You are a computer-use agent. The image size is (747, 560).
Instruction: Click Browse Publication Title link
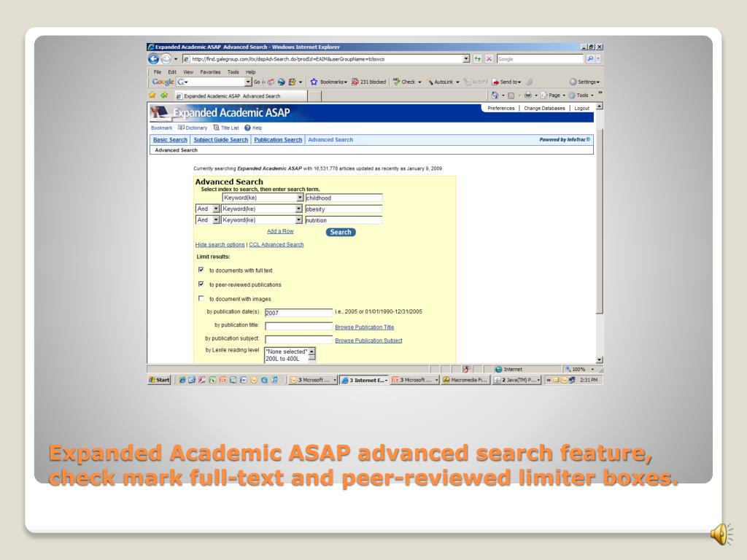[365, 327]
